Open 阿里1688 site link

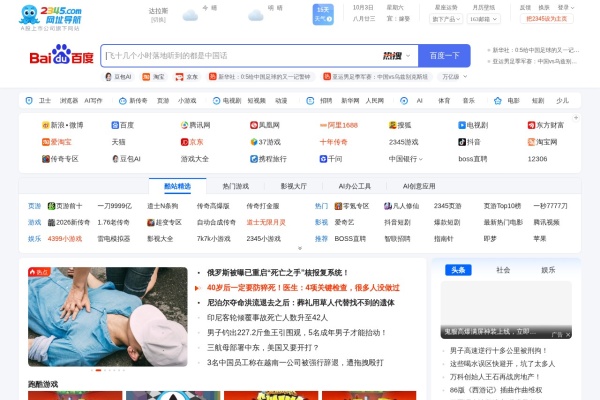339,125
